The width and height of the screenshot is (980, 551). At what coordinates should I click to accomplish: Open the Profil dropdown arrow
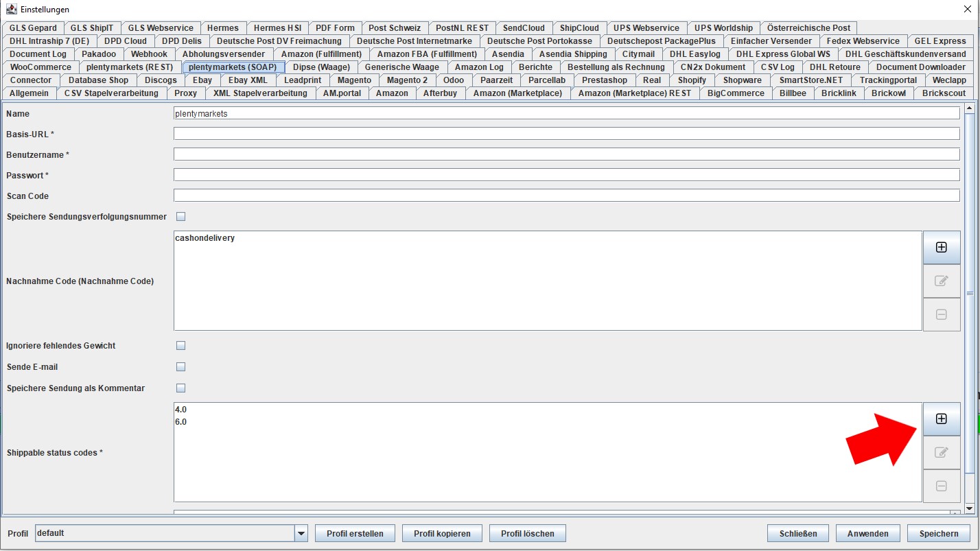[x=301, y=533]
